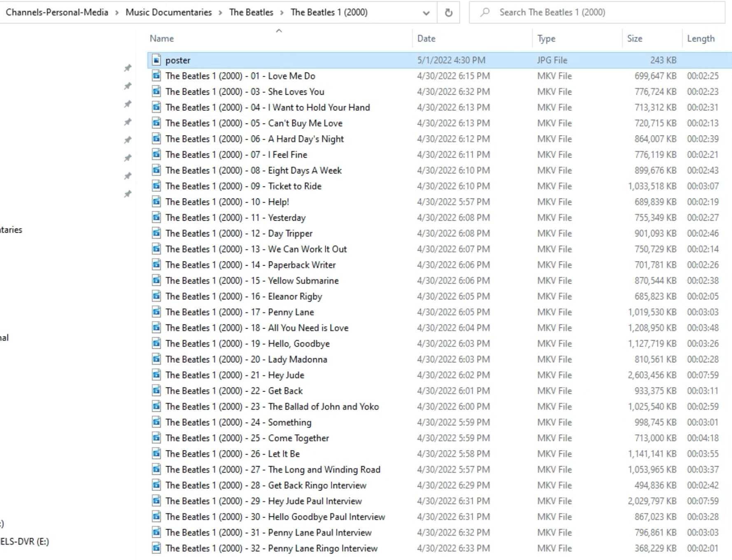Click the Search The Beatles 1 (2000) field
Screen dimensions: 732x560
(x=597, y=12)
